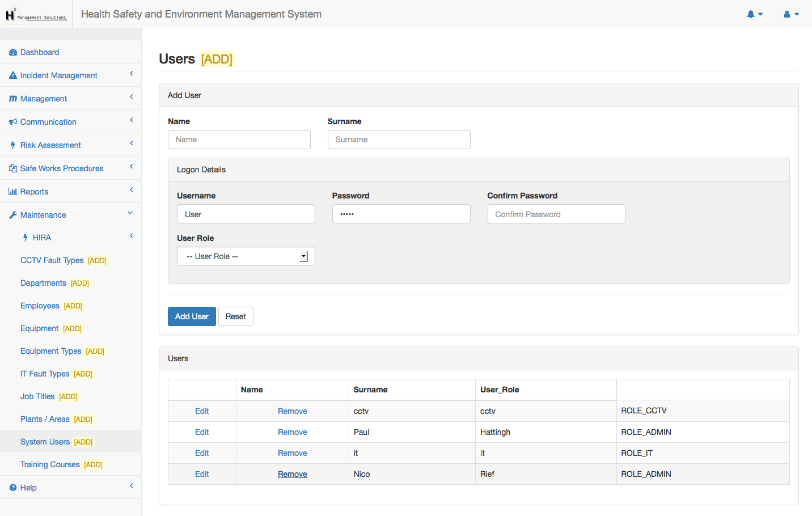Click the company logo in header
This screenshot has width=812, height=516.
pos(36,14)
